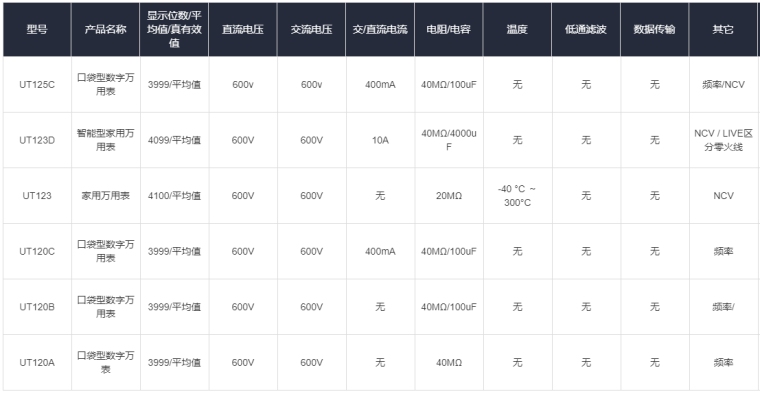Click the UT123 model cell
This screenshot has width=760, height=394.
[x=37, y=196]
